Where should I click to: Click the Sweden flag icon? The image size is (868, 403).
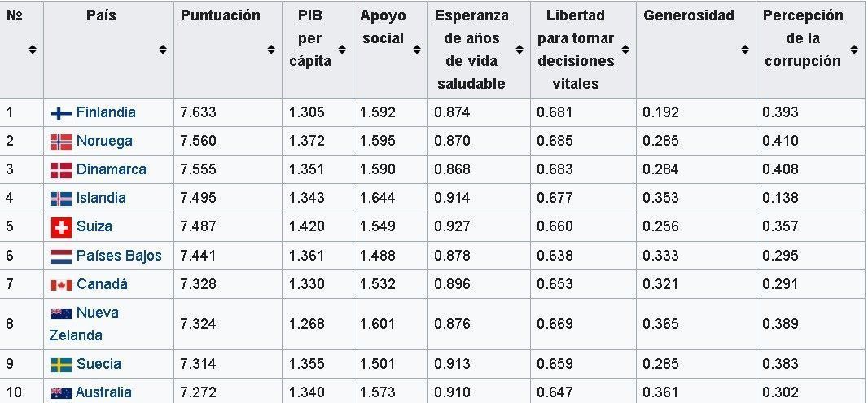tap(61, 365)
